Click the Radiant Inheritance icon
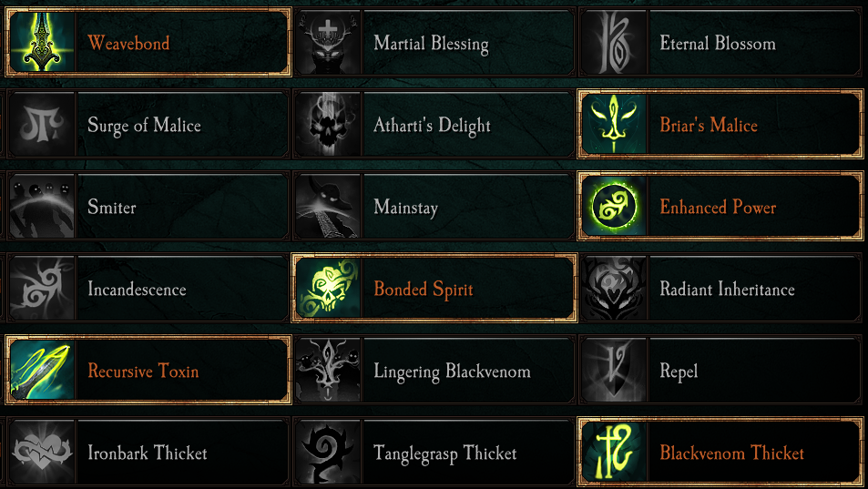This screenshot has height=489, width=868. pyautogui.click(x=614, y=289)
